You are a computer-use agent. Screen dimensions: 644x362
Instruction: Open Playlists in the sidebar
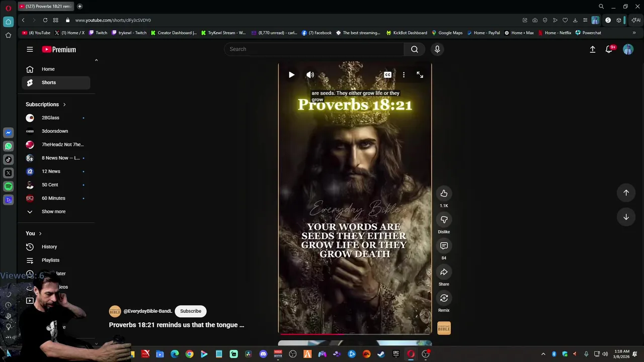tap(56, 260)
